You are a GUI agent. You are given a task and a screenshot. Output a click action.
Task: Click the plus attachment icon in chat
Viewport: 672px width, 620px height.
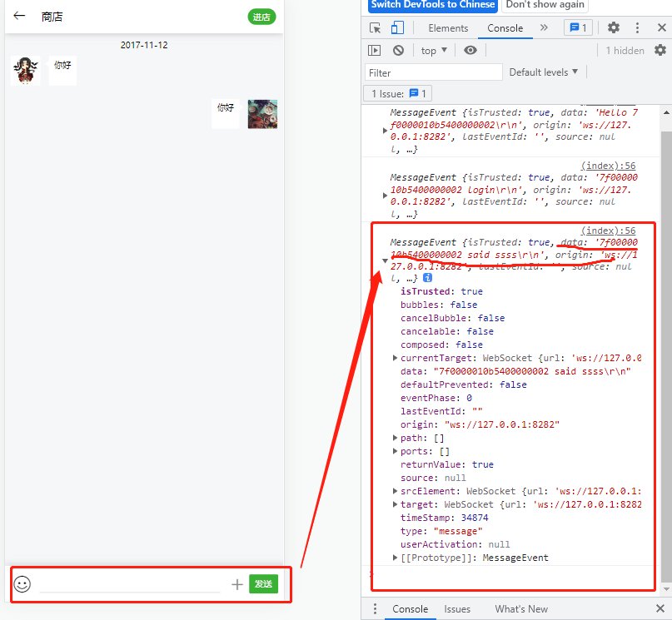[x=237, y=584]
